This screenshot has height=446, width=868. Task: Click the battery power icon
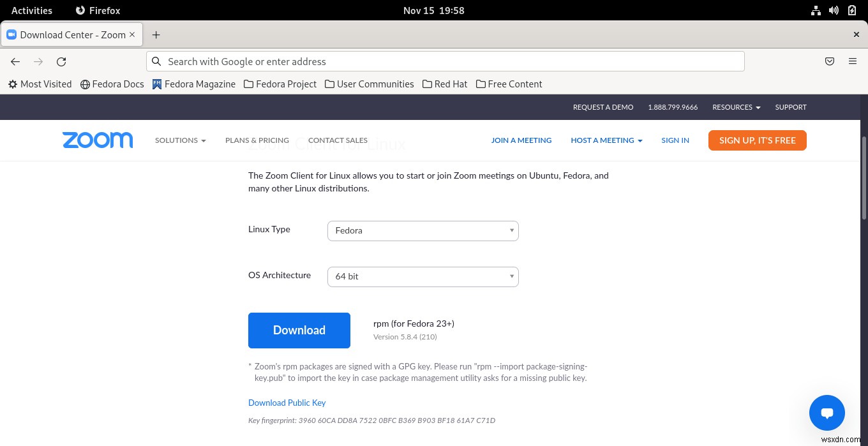(852, 10)
